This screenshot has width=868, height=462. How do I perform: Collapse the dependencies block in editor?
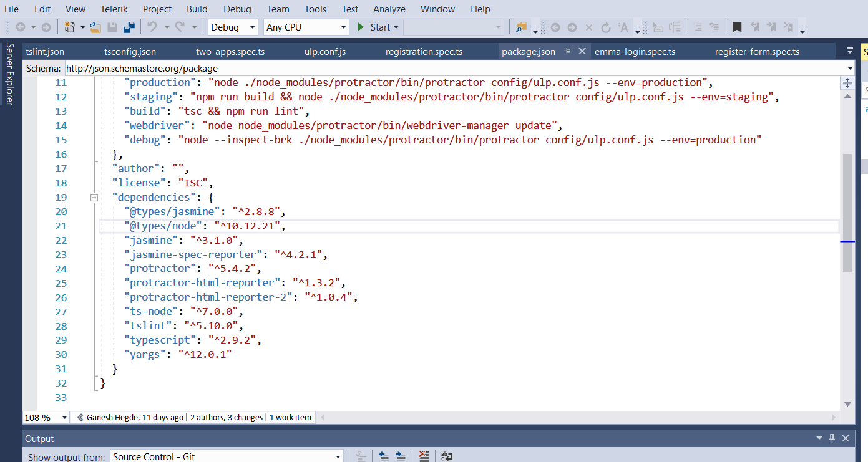pos(94,198)
